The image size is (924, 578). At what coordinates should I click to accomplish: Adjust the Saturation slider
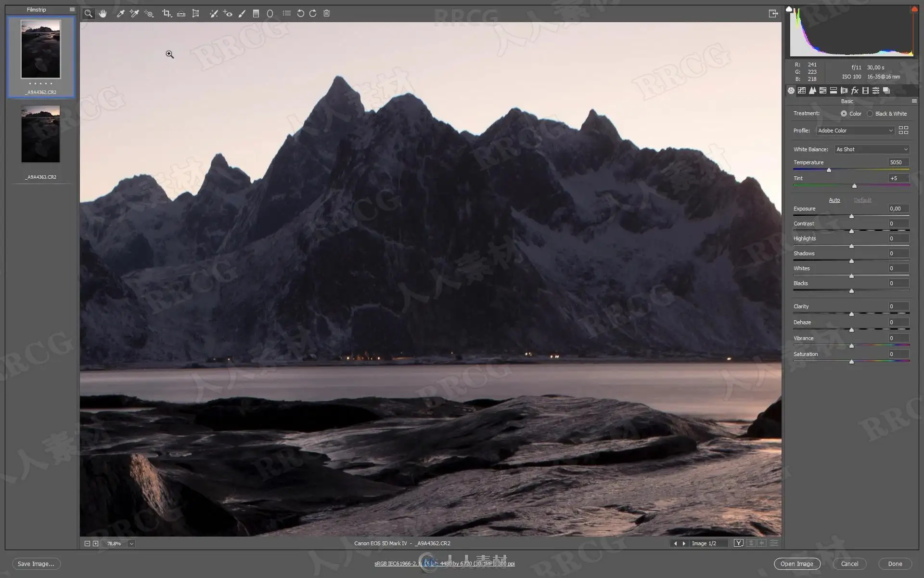pyautogui.click(x=851, y=362)
